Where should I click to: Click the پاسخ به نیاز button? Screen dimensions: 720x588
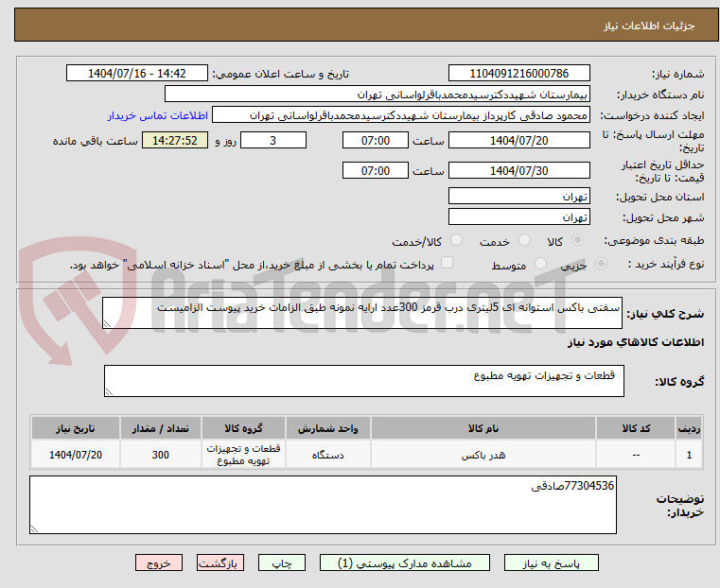(551, 562)
